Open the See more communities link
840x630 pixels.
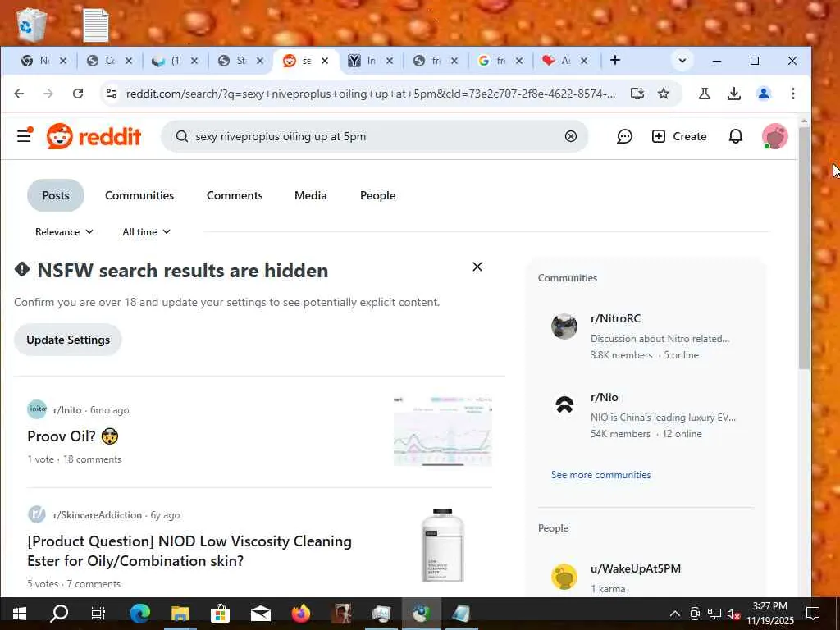tap(601, 475)
